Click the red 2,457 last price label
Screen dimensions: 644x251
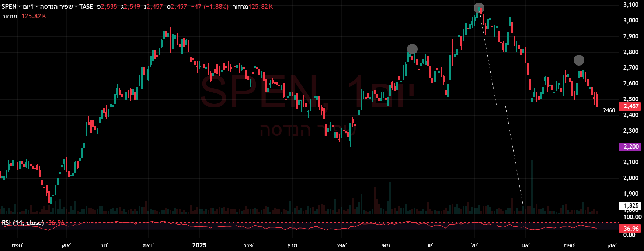point(631,106)
